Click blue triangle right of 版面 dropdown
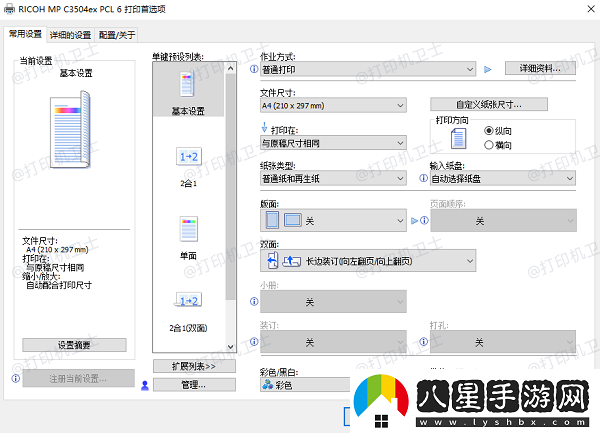 [x=414, y=221]
